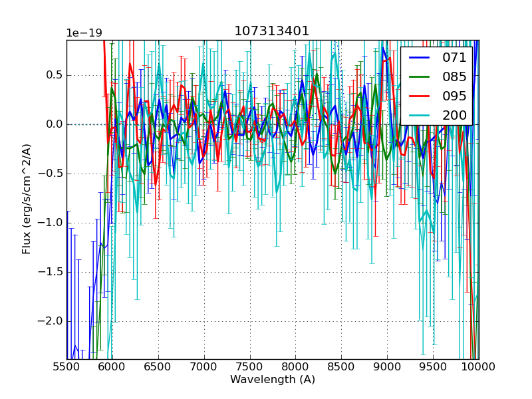Viewport: 532px width, 399px height.
Task: Select the 085 legend label
Action: click(x=455, y=76)
